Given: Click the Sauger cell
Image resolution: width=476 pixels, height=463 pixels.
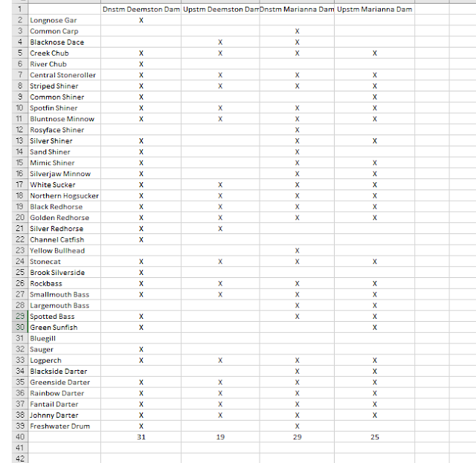Looking at the screenshot, I should point(65,349).
